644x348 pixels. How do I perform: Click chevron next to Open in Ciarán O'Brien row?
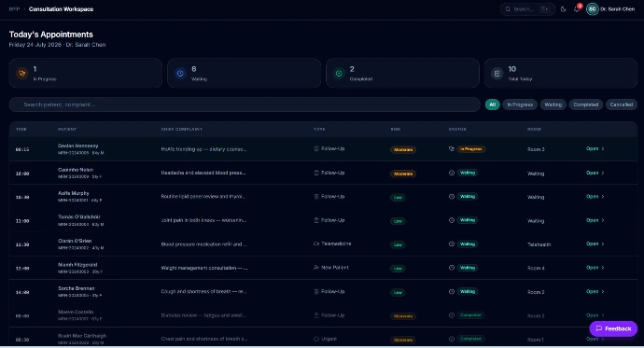603,244
